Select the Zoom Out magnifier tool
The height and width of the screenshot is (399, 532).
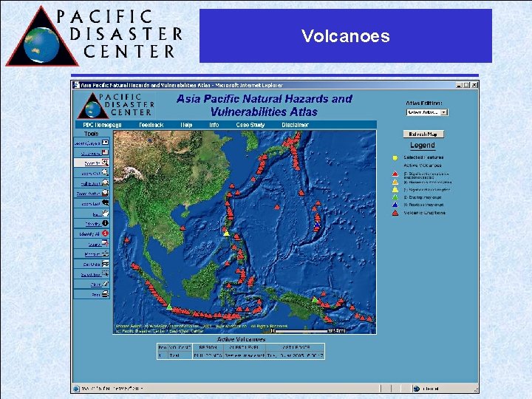[106, 173]
